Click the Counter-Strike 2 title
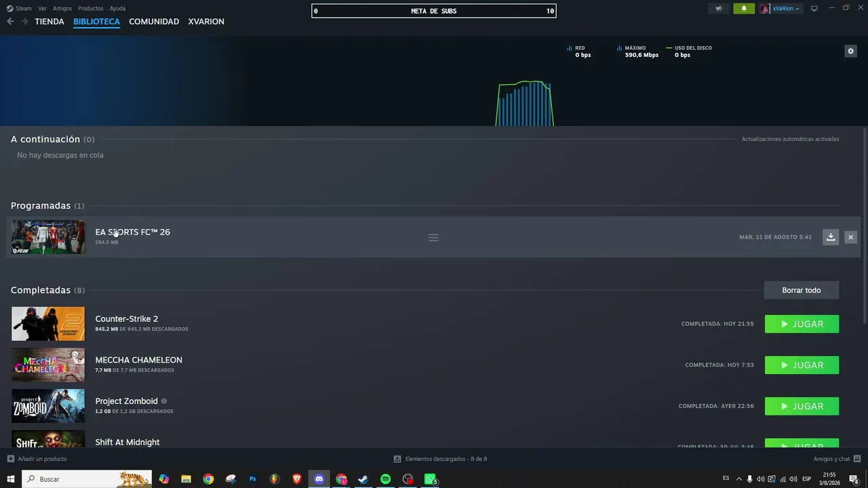This screenshot has height=488, width=868. click(126, 319)
